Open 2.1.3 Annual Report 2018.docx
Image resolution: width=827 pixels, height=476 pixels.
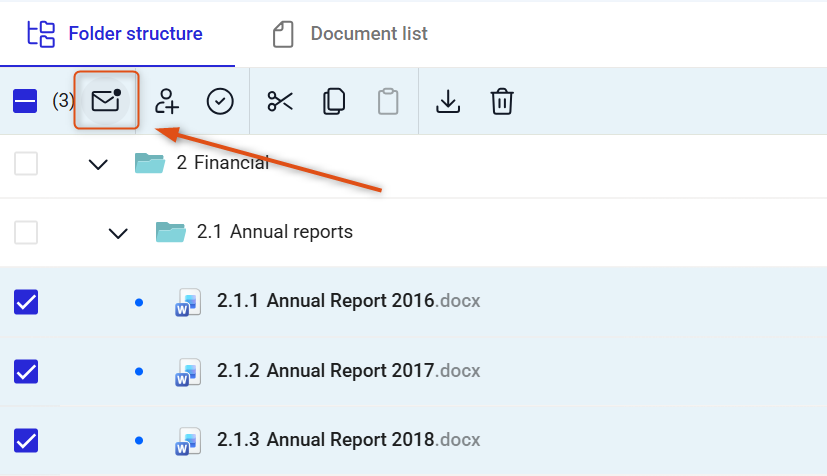pos(349,440)
